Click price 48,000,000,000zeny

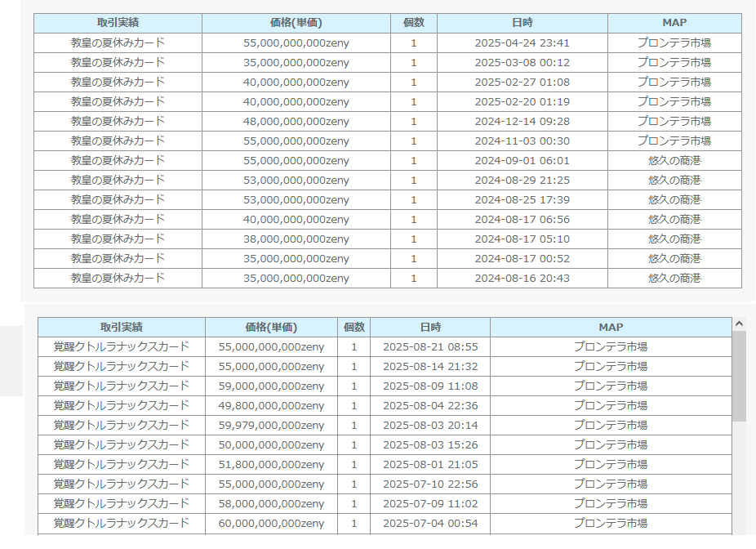(x=296, y=122)
